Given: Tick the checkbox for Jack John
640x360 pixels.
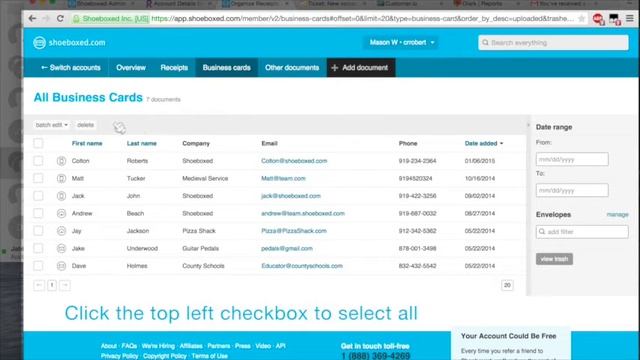Looking at the screenshot, I should pos(38,196).
